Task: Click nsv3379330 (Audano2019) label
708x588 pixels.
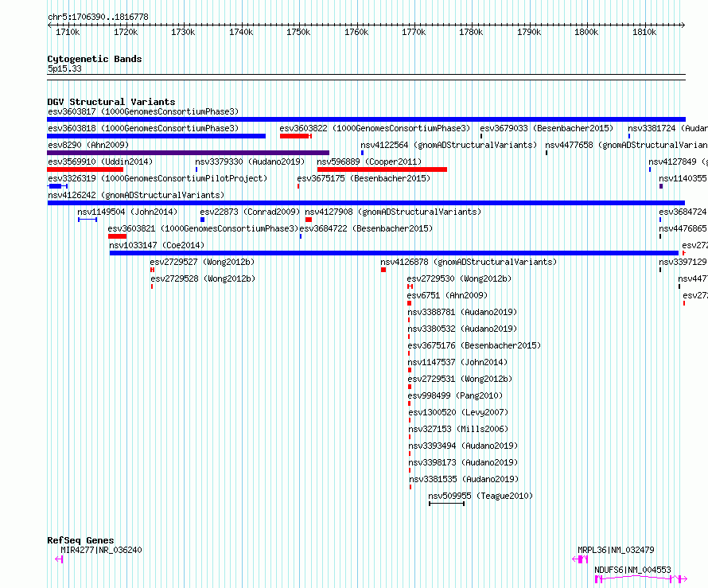Action: (x=250, y=162)
